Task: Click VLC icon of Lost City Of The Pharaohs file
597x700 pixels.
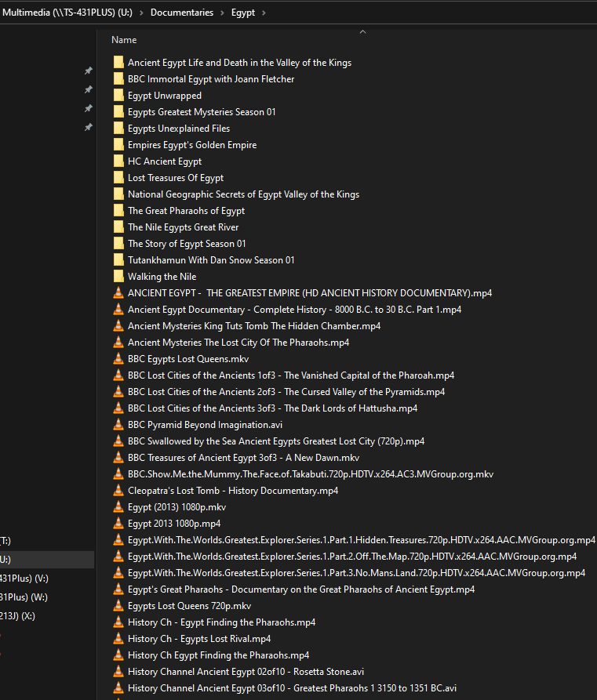Action: (118, 342)
